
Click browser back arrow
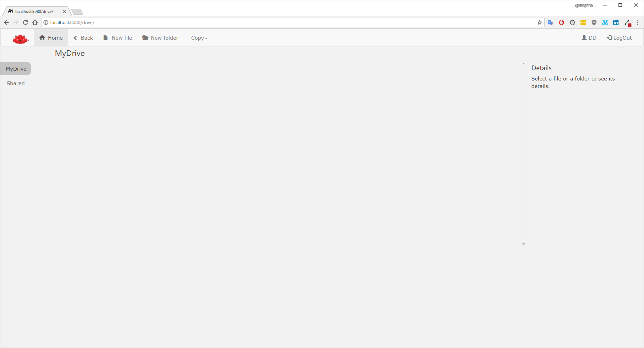[x=6, y=22]
